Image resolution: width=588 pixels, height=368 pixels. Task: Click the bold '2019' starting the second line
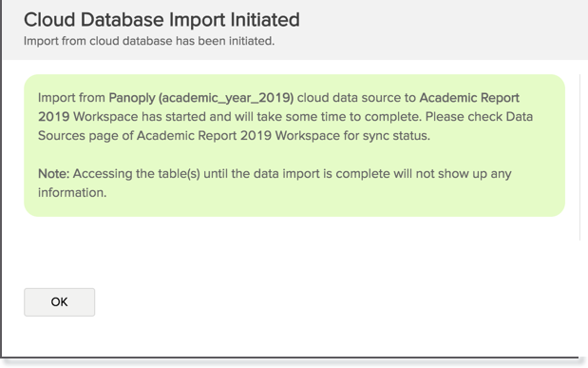(x=53, y=116)
